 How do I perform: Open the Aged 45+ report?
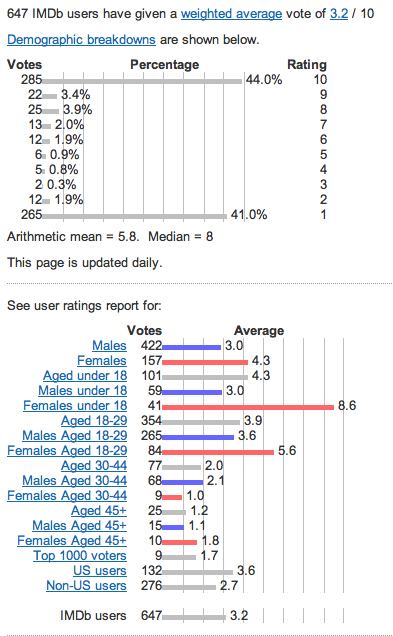coord(99,511)
